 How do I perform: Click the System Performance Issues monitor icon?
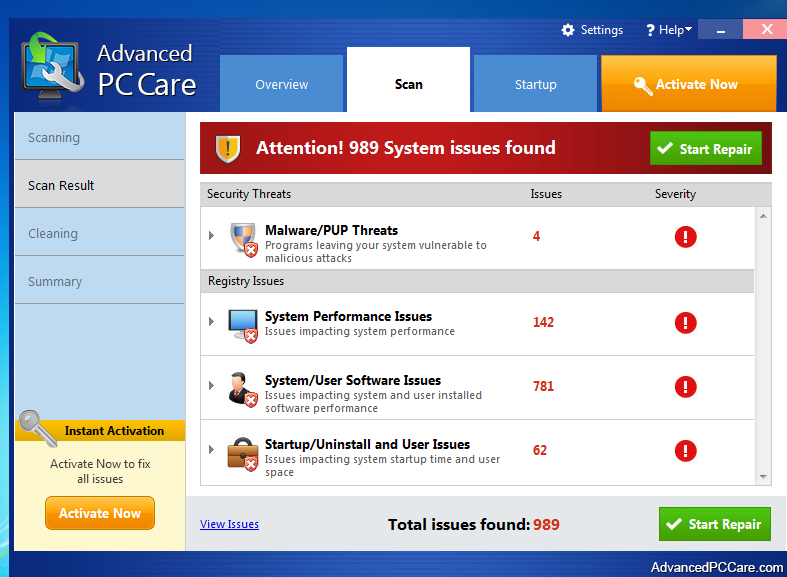pos(243,324)
